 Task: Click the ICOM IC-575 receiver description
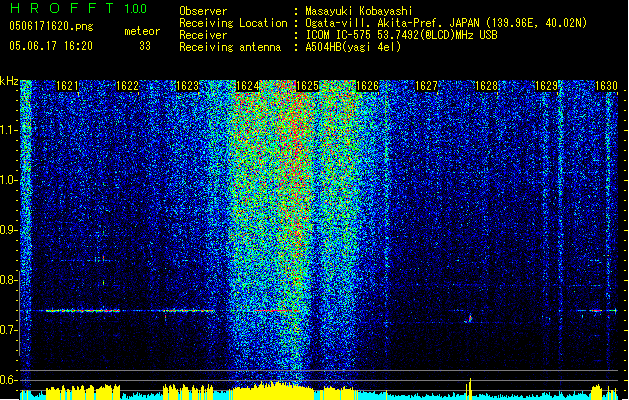[402, 35]
